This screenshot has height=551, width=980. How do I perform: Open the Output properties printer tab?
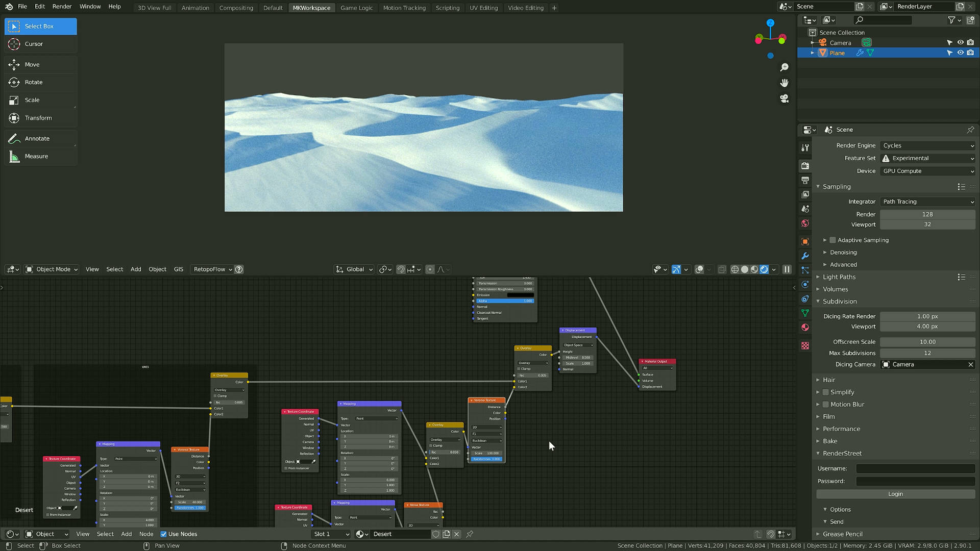click(805, 180)
